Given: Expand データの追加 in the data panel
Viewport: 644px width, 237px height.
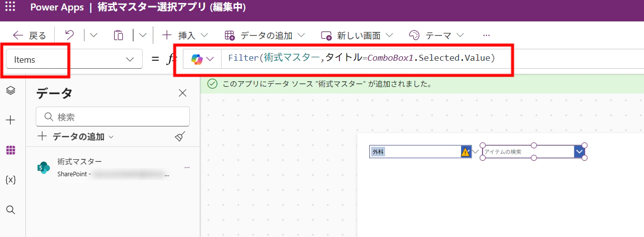Looking at the screenshot, I should (76, 136).
